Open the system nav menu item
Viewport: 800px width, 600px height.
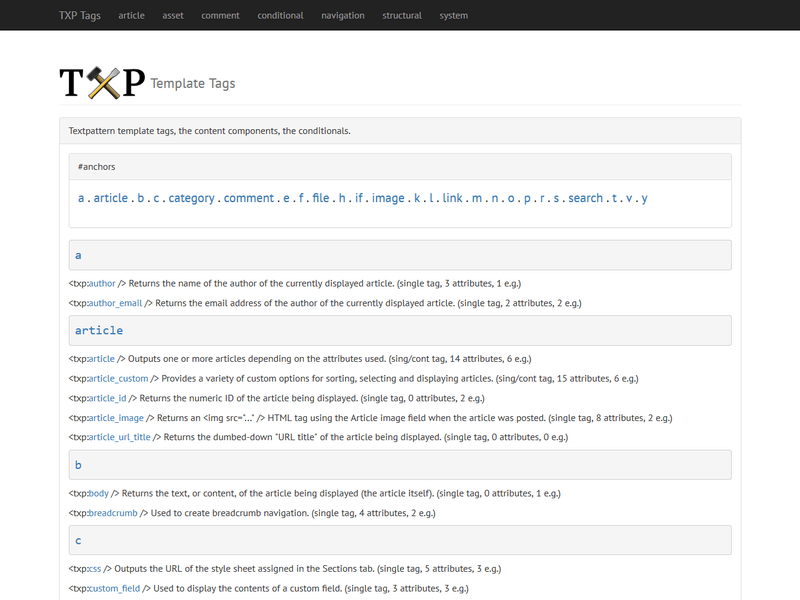coord(454,15)
